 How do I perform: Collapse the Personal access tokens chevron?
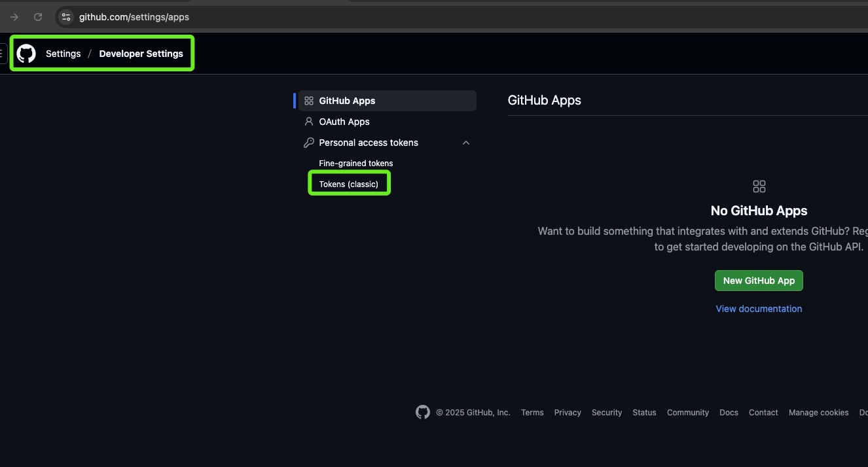(466, 143)
